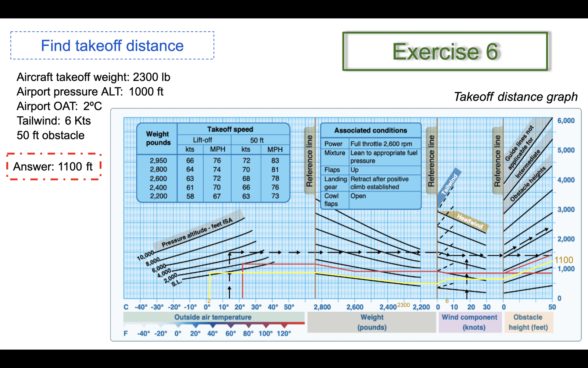Click the -40° tick on Celsius axis
The width and height of the screenshot is (588, 368).
click(x=141, y=307)
